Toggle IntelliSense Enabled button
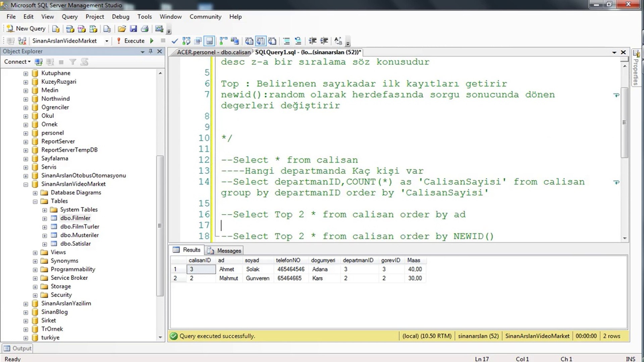 (209, 41)
